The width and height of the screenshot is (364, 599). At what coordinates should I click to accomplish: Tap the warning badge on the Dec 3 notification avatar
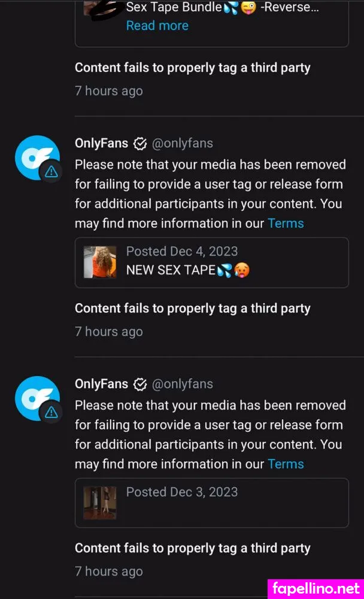pos(51,412)
